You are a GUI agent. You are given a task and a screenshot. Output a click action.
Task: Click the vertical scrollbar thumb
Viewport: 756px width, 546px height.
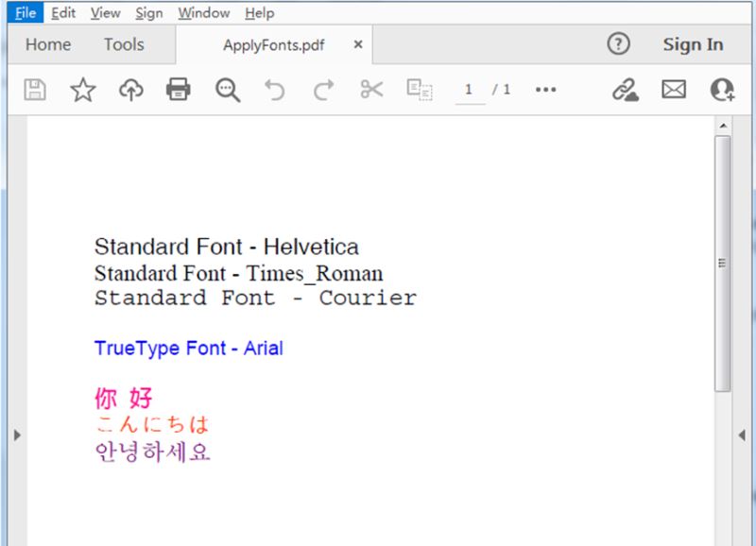(x=722, y=264)
